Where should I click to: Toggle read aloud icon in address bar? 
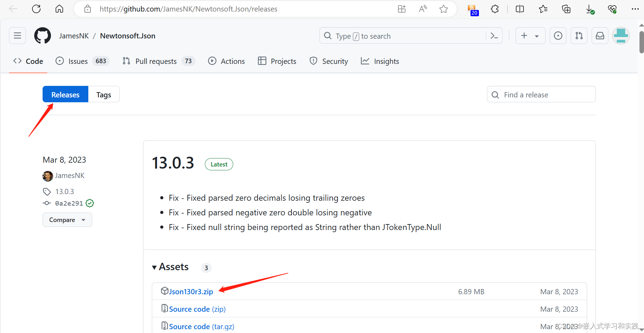pos(423,9)
